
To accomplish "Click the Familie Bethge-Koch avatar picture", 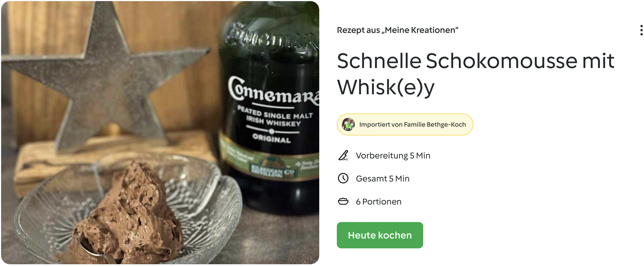I will coord(348,124).
